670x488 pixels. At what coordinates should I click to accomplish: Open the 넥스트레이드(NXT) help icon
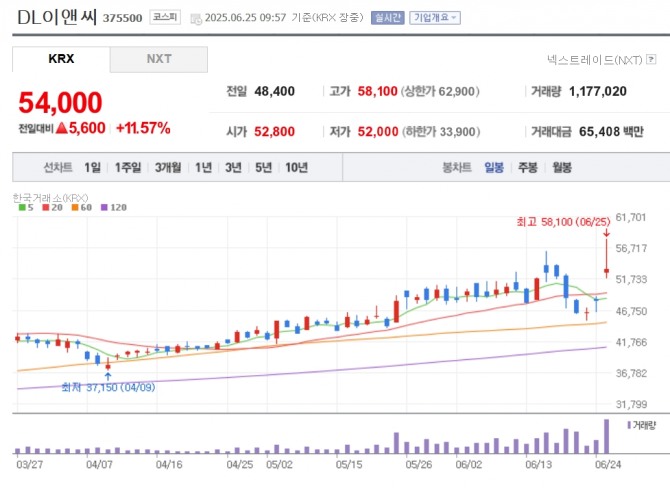[651, 59]
